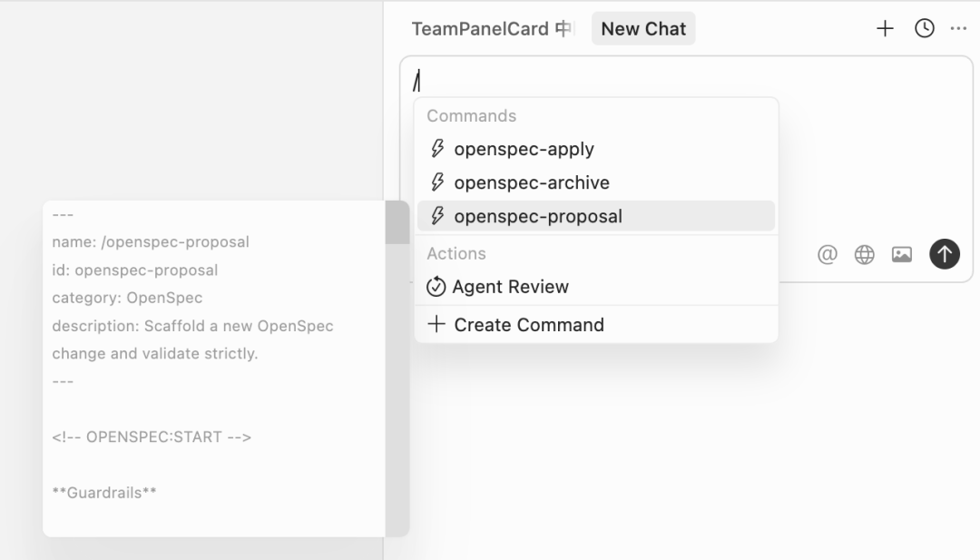The height and width of the screenshot is (560, 980).
Task: Open chat history clock icon
Action: pos(924,29)
